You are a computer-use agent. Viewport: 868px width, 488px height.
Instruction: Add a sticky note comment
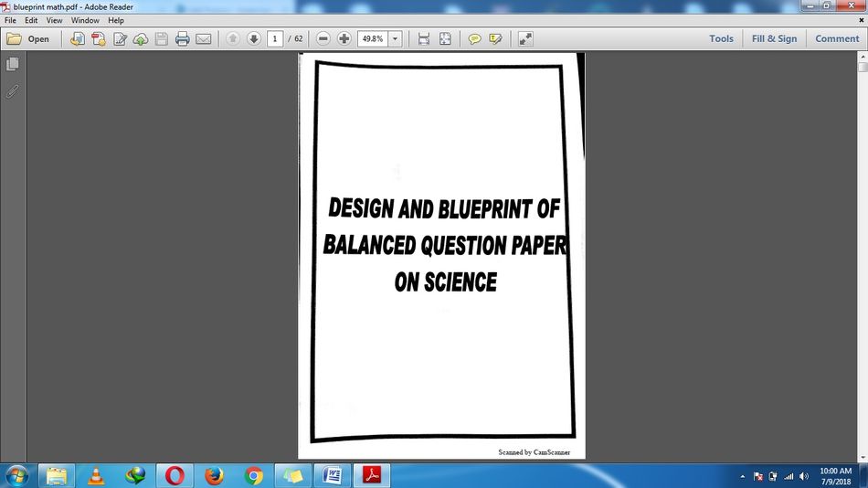[x=474, y=39]
